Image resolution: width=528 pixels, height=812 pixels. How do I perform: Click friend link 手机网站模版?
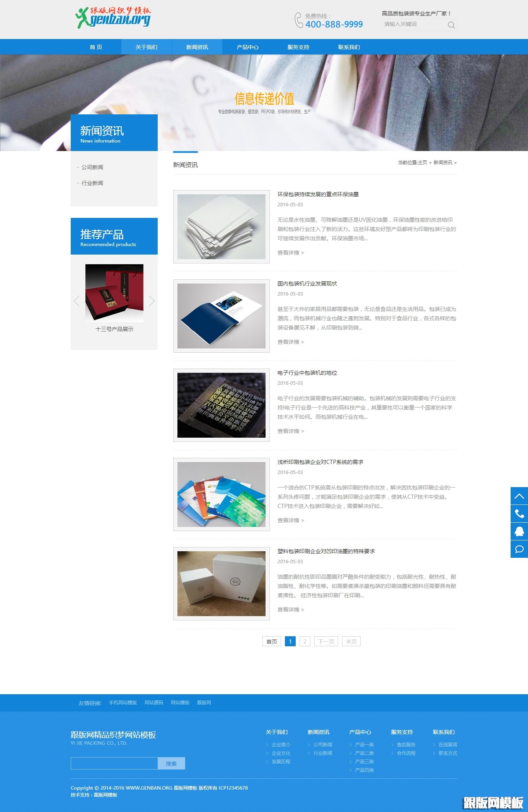click(x=123, y=703)
